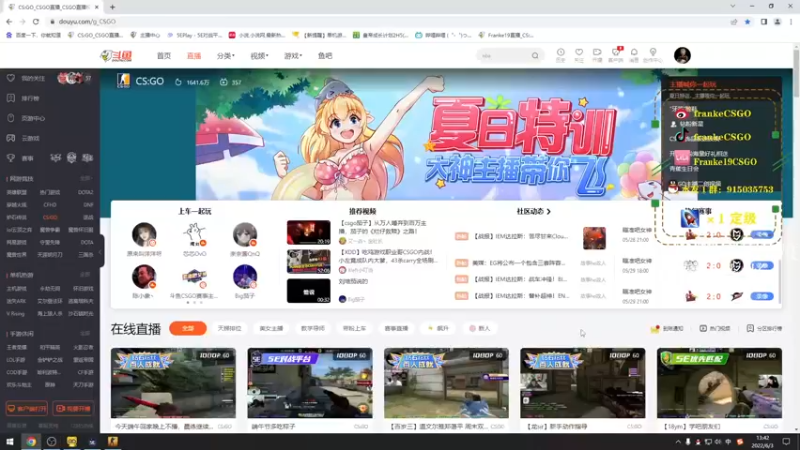
Task: Click the 我要开播 orange button
Action: (73, 409)
